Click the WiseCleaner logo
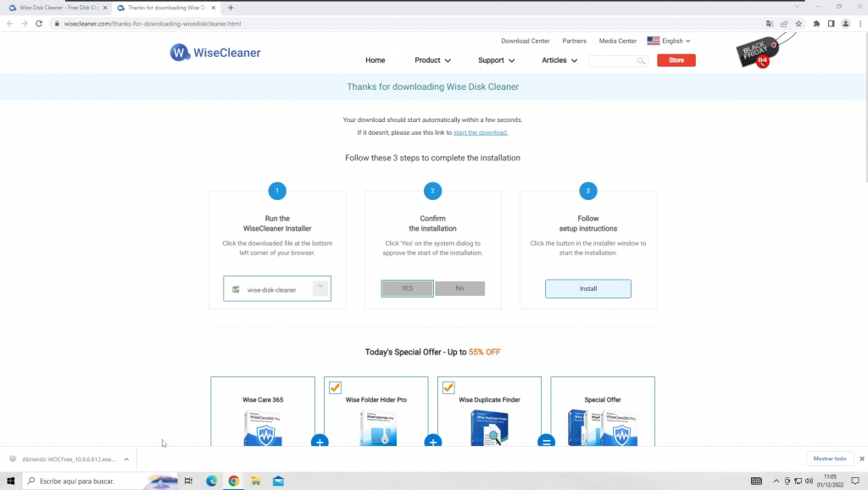The height and width of the screenshot is (490, 868). coord(215,53)
